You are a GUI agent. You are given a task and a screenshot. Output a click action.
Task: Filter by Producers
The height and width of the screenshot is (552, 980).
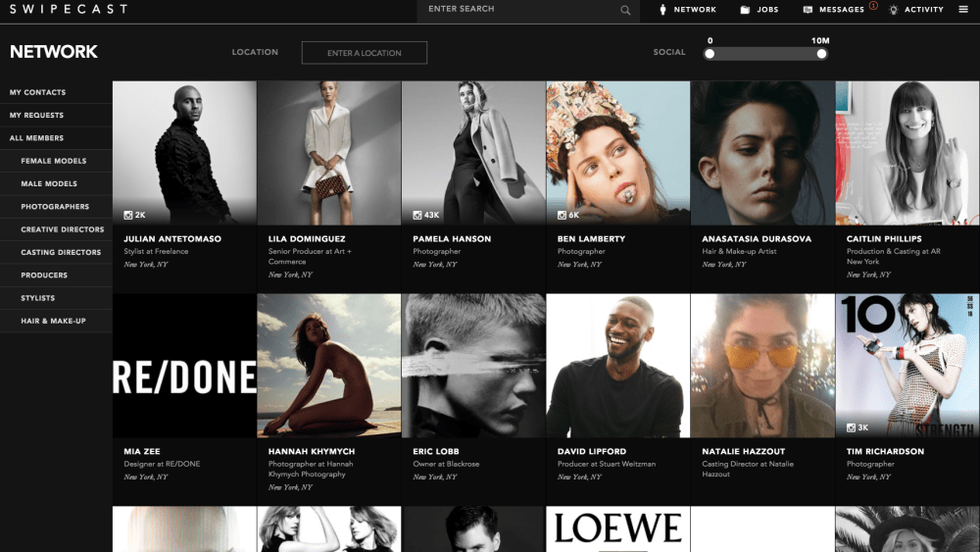click(44, 276)
